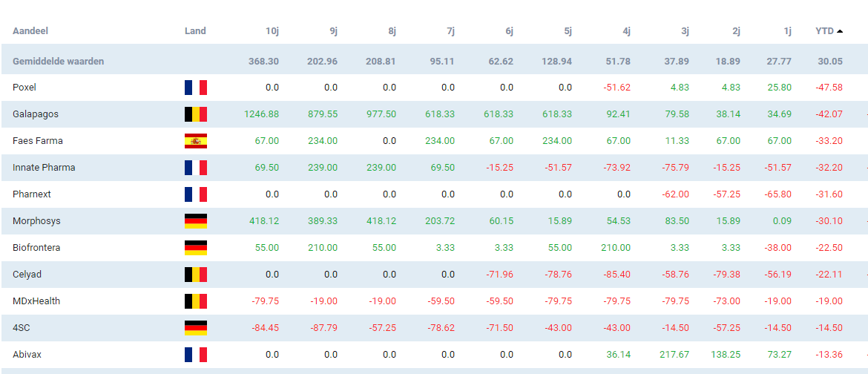
Task: Click the French flag in Abivax row
Action: (x=196, y=354)
